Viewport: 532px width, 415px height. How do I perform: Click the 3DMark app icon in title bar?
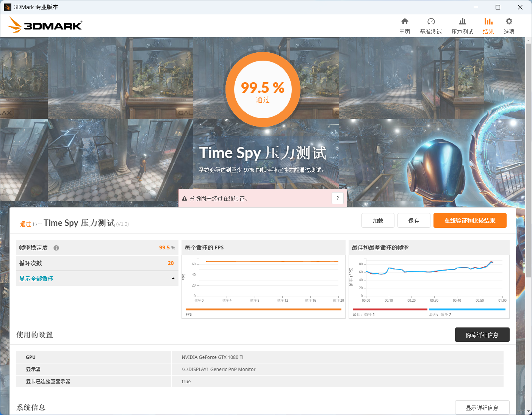pos(8,7)
